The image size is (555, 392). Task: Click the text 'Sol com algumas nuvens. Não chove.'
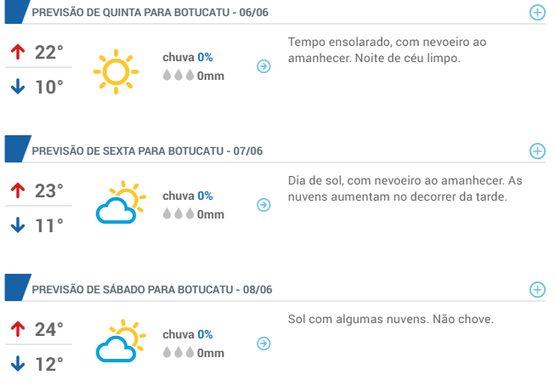(x=390, y=319)
